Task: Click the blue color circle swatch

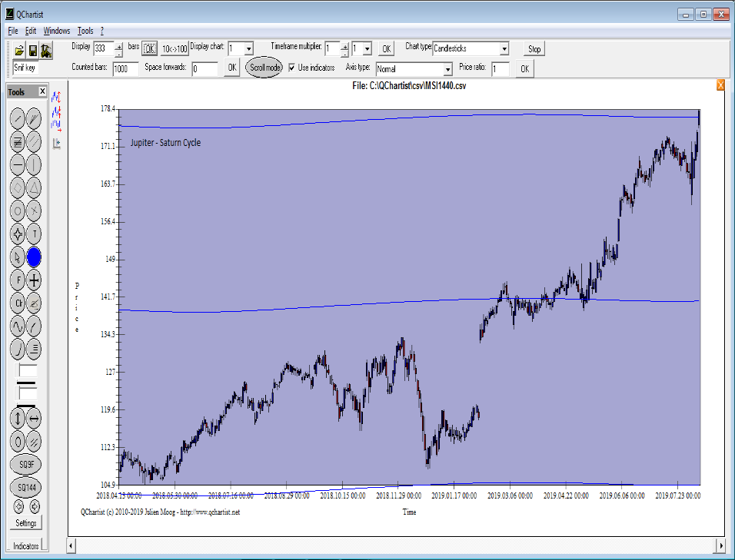Action: pos(35,257)
